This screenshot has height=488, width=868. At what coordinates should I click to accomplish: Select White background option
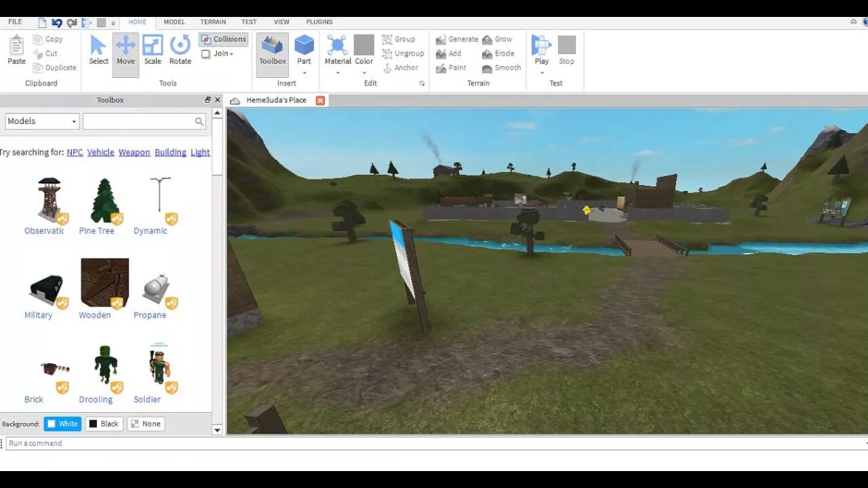coord(62,424)
